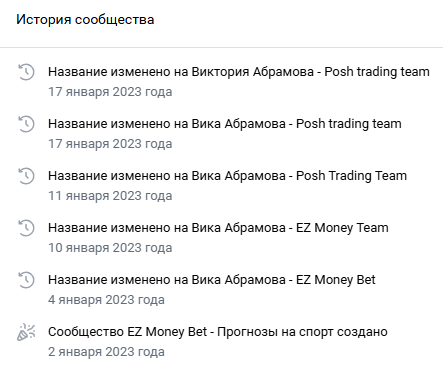Click the divider line under the heading

pyautogui.click(x=221, y=47)
